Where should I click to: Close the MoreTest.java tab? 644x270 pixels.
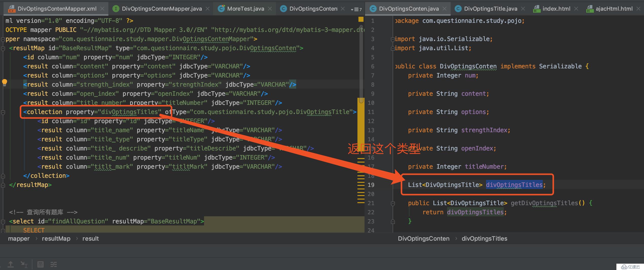pos(270,9)
